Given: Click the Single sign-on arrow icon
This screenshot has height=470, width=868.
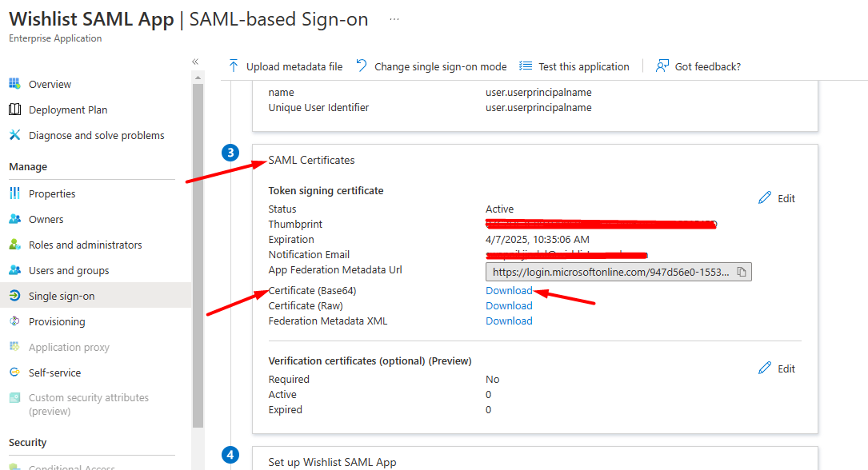Looking at the screenshot, I should 15,296.
